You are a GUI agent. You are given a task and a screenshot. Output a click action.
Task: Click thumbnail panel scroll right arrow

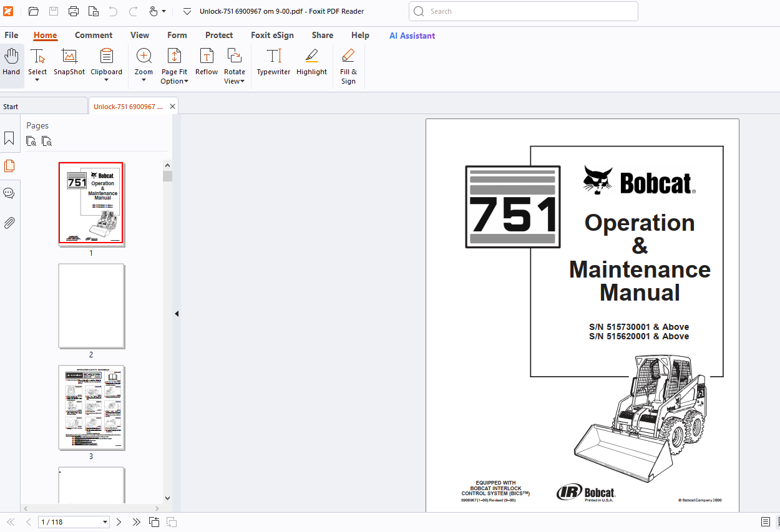[x=158, y=508]
